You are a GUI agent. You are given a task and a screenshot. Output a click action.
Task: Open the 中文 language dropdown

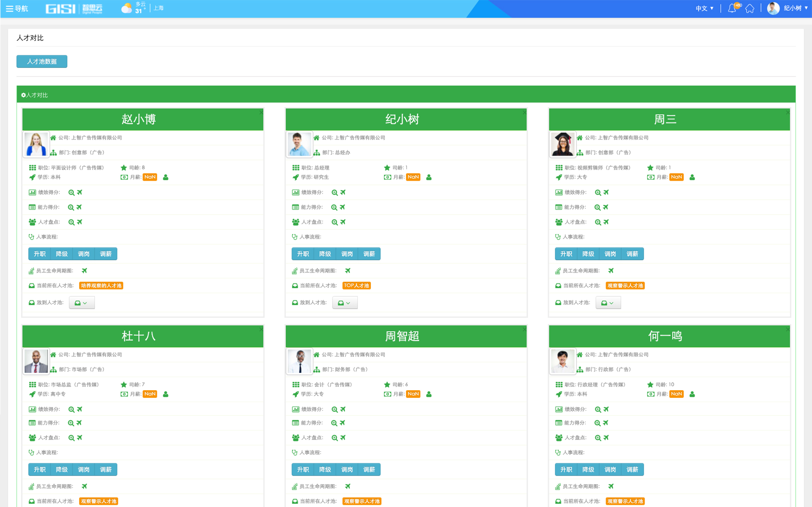[x=705, y=8]
